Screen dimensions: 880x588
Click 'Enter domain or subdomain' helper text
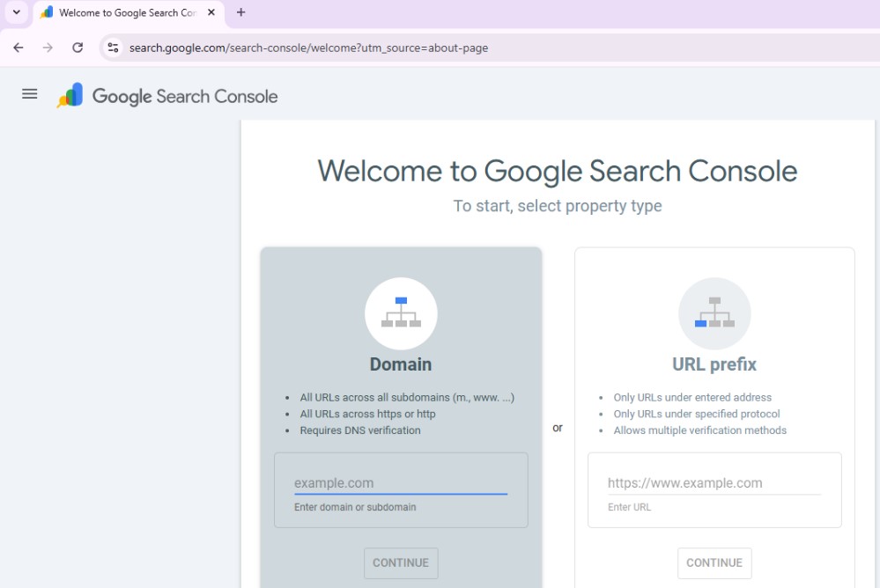click(x=355, y=507)
